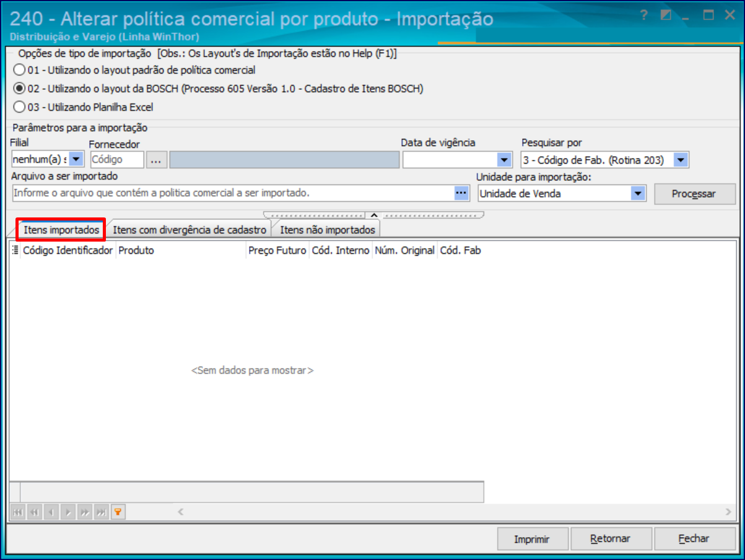The image size is (745, 560).
Task: Click horizontal scrollbar left arrow
Action: pos(181,512)
